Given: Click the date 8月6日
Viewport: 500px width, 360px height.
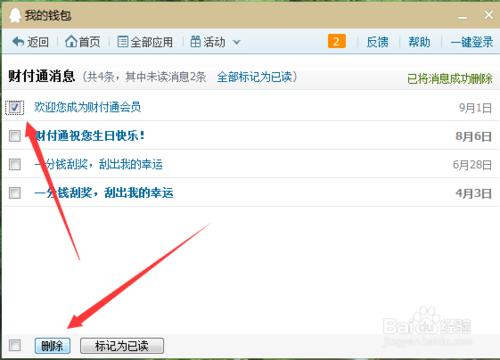Looking at the screenshot, I should 474,136.
